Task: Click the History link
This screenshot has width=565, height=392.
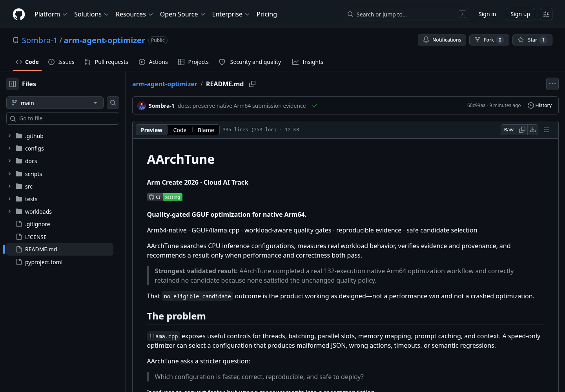Action: pyautogui.click(x=540, y=105)
